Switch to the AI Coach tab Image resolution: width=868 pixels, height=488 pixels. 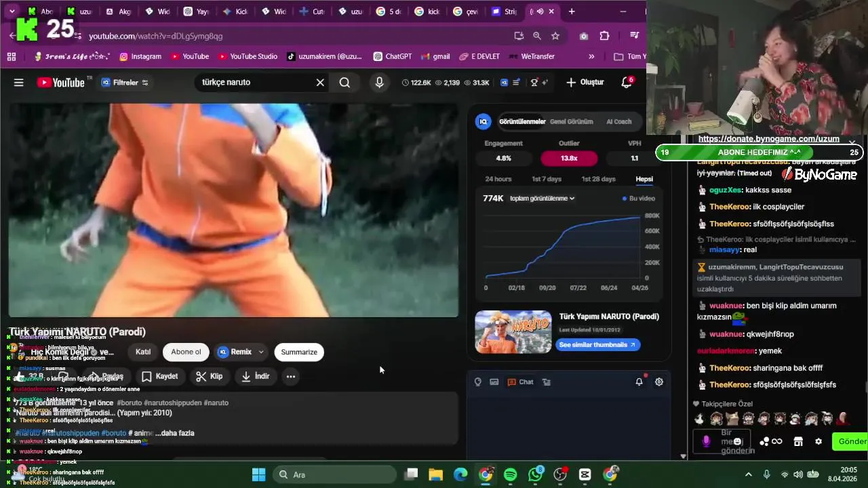(618, 121)
